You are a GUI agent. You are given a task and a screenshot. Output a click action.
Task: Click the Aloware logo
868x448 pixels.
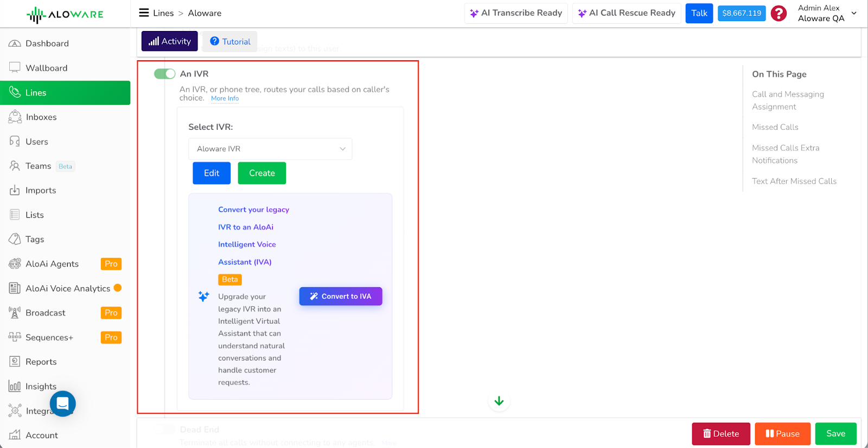pos(65,15)
